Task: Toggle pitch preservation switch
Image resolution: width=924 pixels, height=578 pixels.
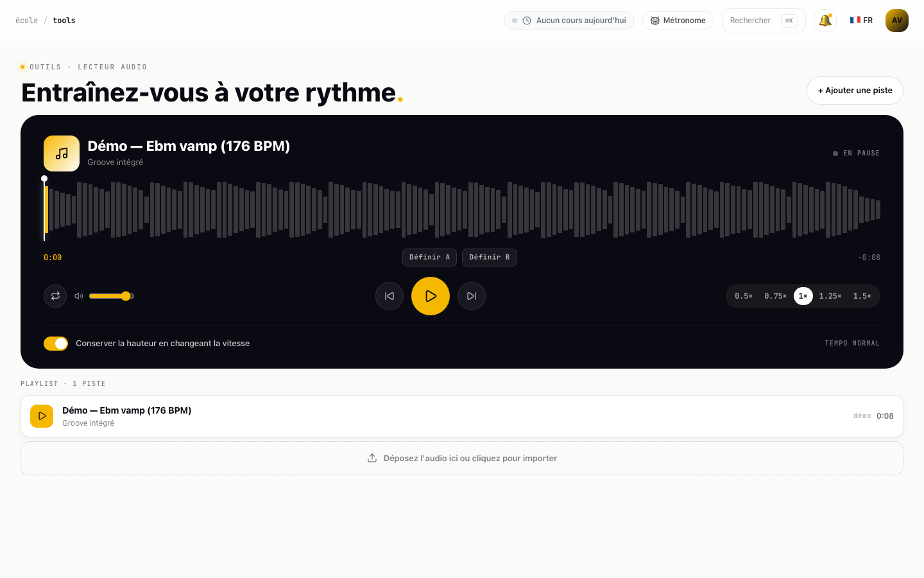Action: (56, 344)
